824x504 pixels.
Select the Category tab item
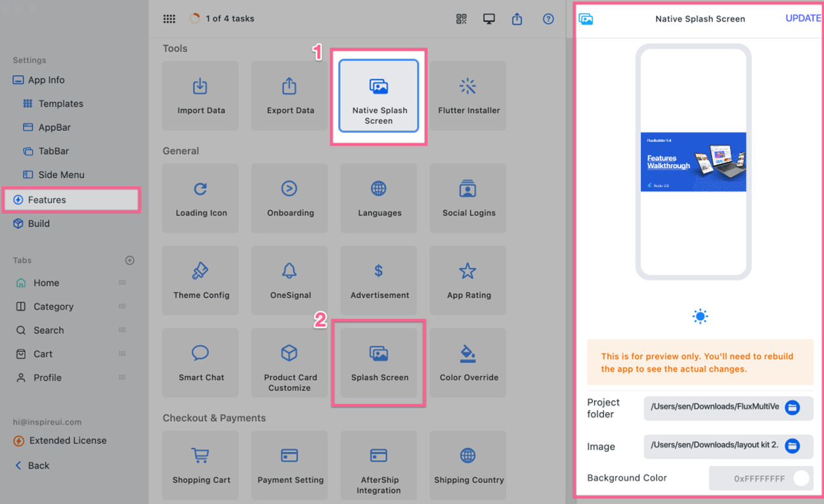45,306
